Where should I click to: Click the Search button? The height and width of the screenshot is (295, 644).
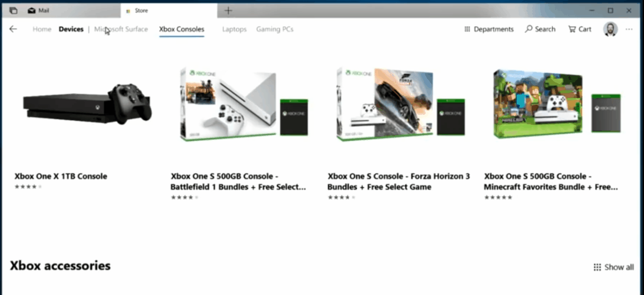(540, 29)
